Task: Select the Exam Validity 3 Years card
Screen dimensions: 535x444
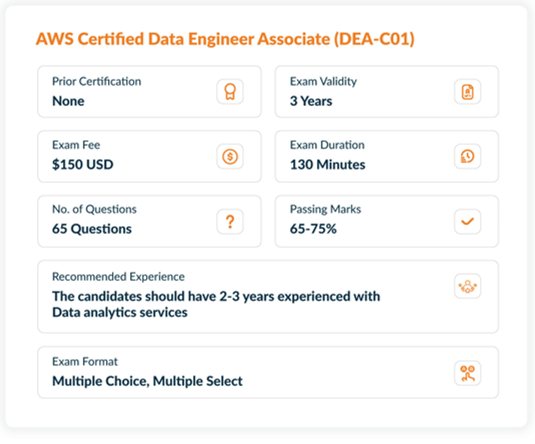Action: (387, 92)
